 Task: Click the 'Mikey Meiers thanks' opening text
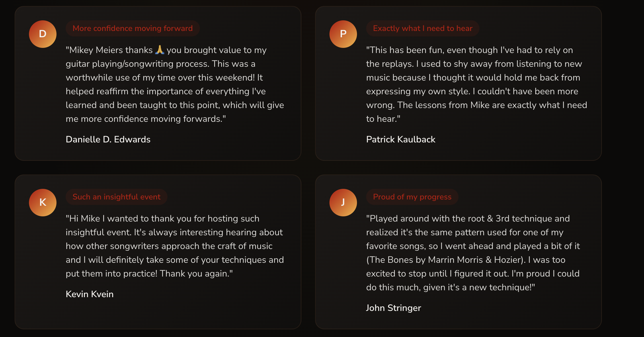[x=109, y=50]
